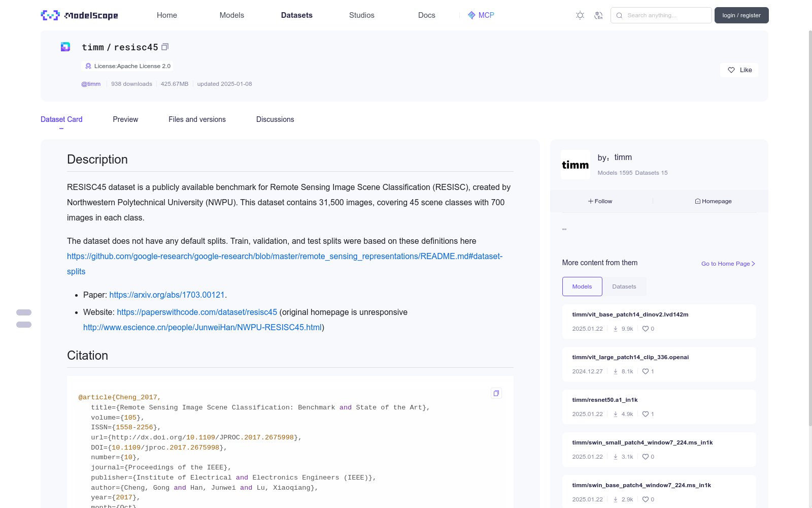Copy the citation code block
This screenshot has height=508, width=812.
point(496,393)
